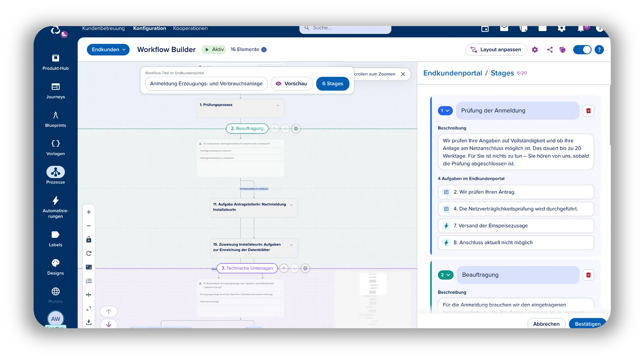The width and height of the screenshot is (644, 360).
Task: Toggle the Aktiv status badge
Action: pos(214,49)
